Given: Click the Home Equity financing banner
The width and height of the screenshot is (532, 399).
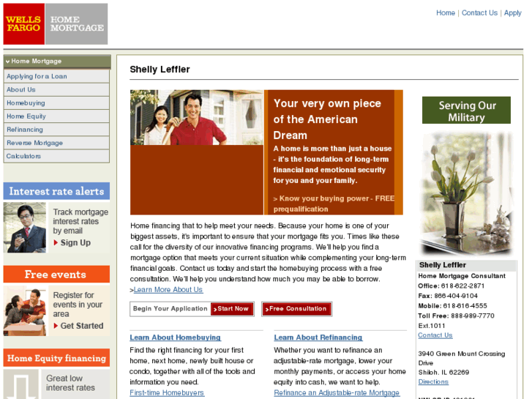Looking at the screenshot, I should pyautogui.click(x=56, y=358).
